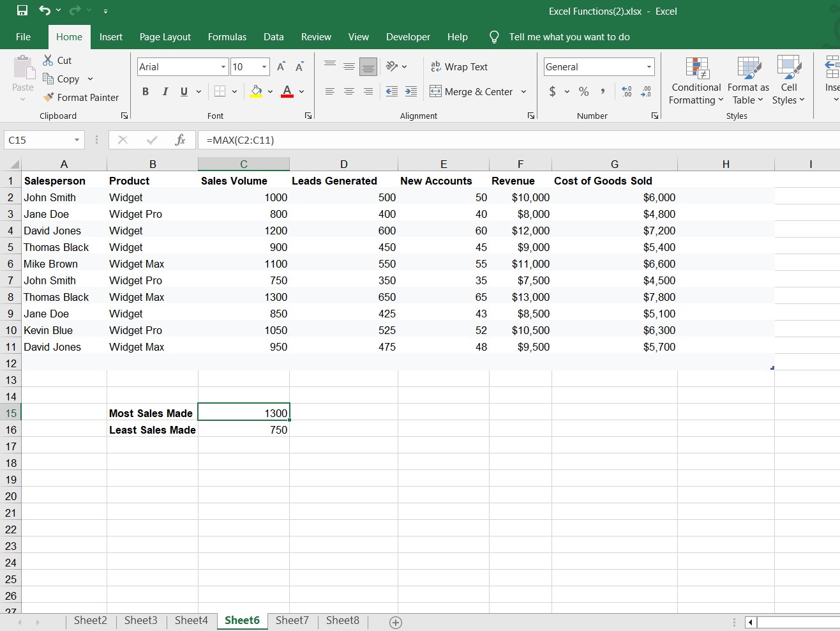Apply yellow fill color swatch
Image resolution: width=840 pixels, height=631 pixels.
[257, 91]
